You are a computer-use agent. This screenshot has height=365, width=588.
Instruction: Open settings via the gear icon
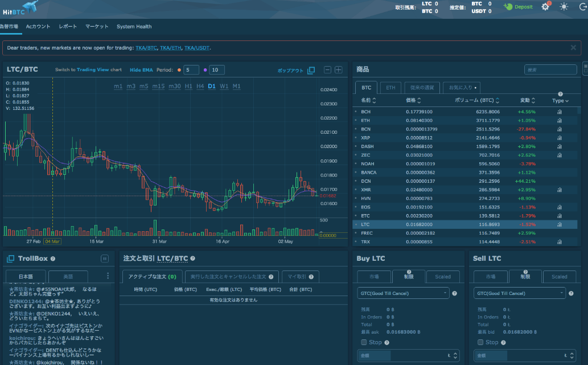coord(545,7)
